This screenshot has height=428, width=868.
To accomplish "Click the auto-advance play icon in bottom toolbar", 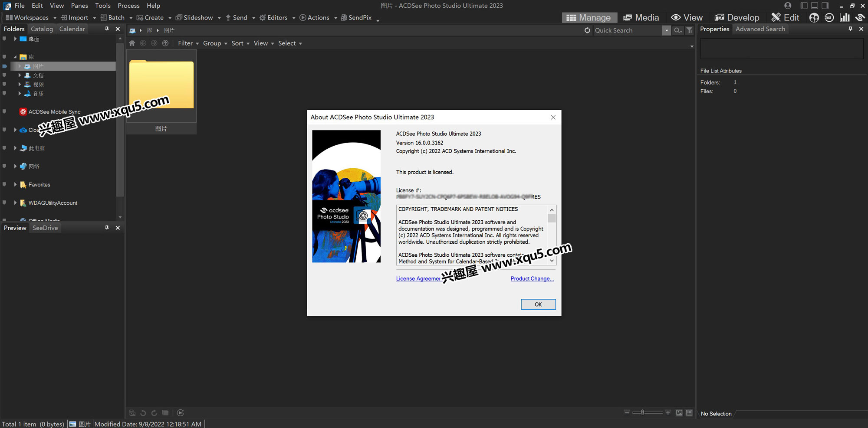I will coord(181,413).
